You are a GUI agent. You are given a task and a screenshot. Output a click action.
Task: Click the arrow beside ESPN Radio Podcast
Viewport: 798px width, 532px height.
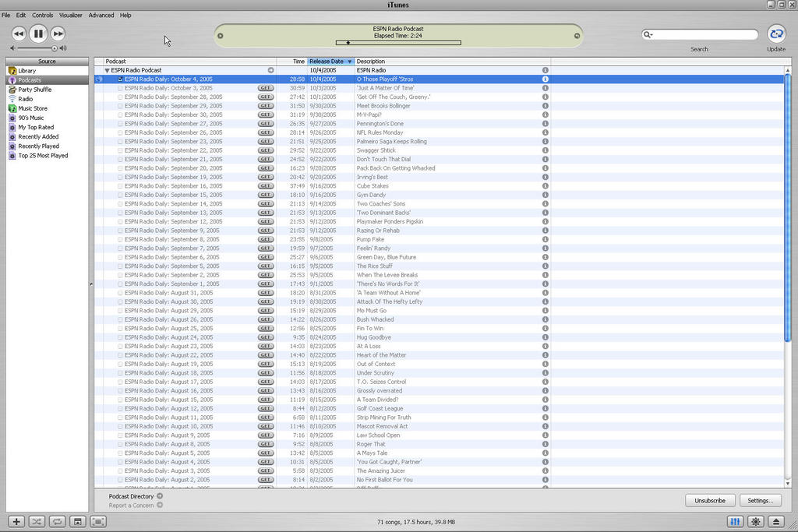click(x=270, y=70)
